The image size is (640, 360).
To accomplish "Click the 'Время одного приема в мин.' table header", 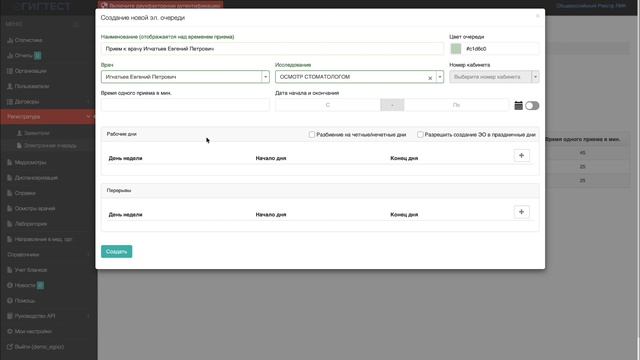I will 582,139.
